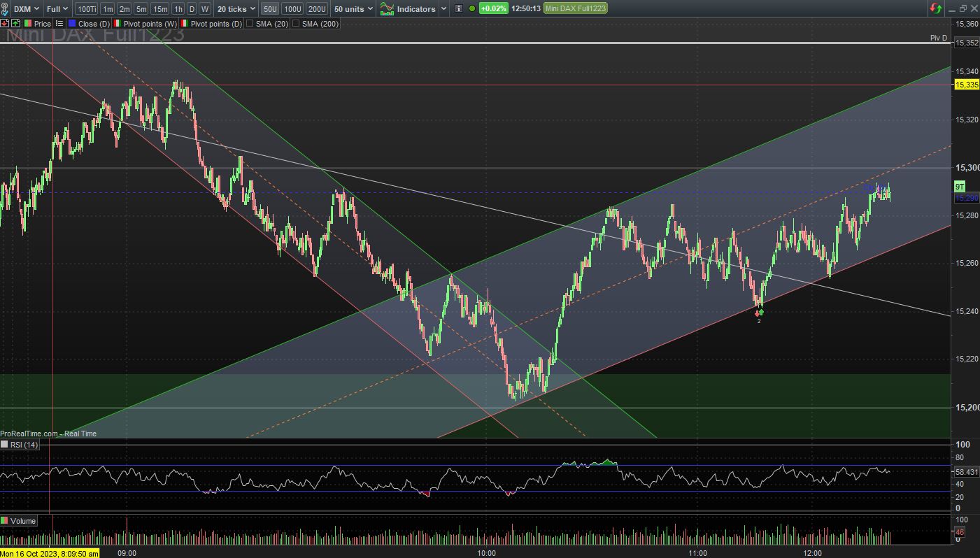Click the Mini DAX Full1223 label button
The height and width of the screenshot is (558, 980).
click(575, 9)
